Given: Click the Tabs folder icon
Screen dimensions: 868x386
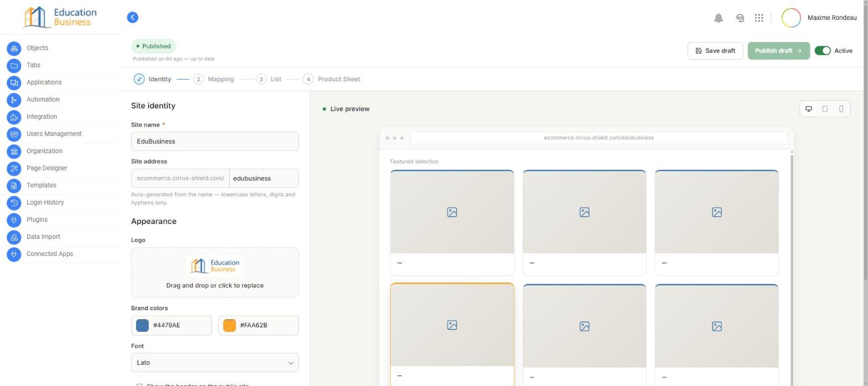Looking at the screenshot, I should click(14, 66).
